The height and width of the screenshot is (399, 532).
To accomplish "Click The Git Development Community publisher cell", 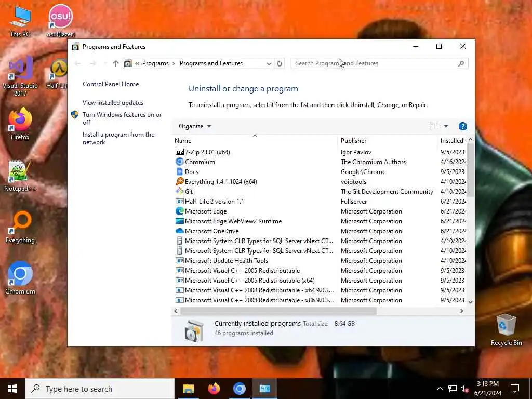I will [387, 192].
